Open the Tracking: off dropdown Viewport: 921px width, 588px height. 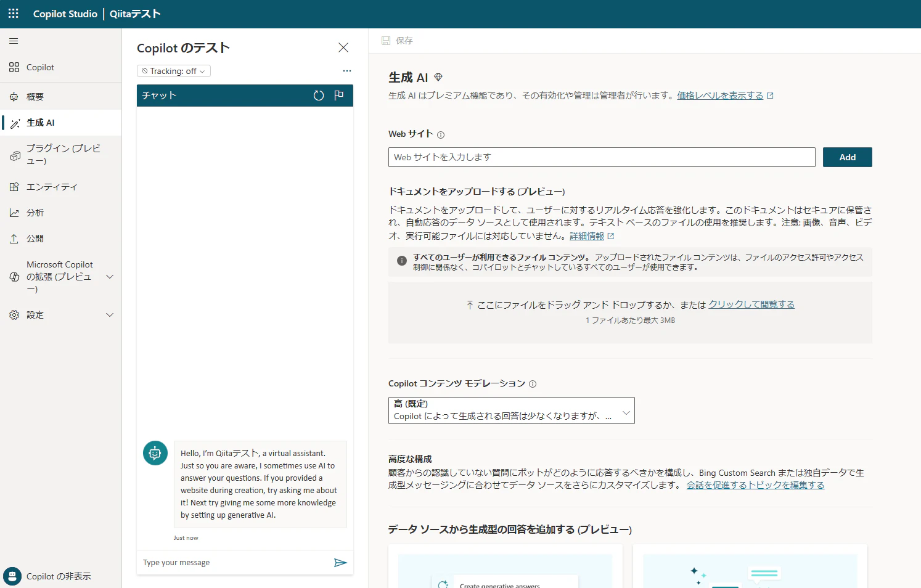pos(174,71)
